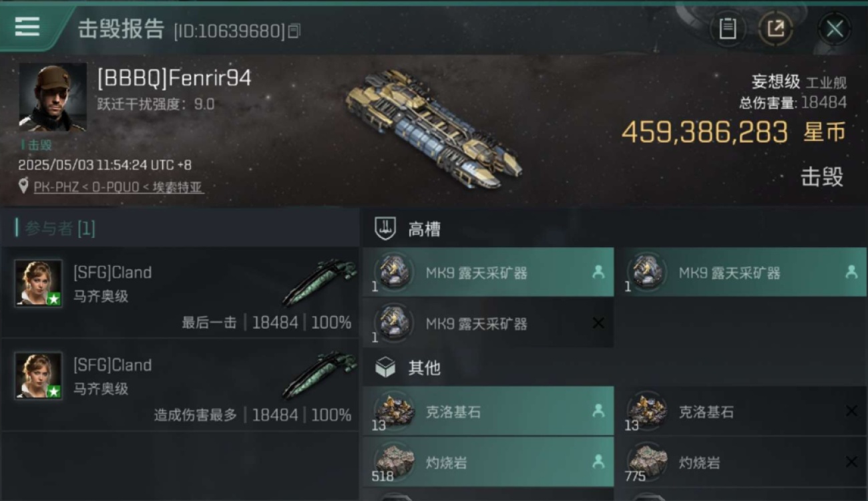This screenshot has height=501, width=868.
Task: Open the 高槽 high slot shield icon
Action: [385, 229]
